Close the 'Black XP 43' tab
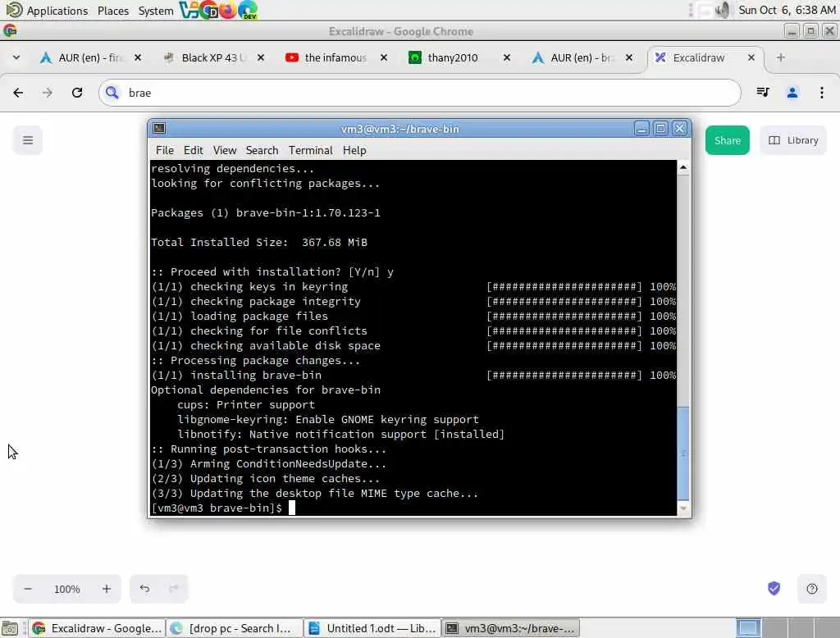 260,57
